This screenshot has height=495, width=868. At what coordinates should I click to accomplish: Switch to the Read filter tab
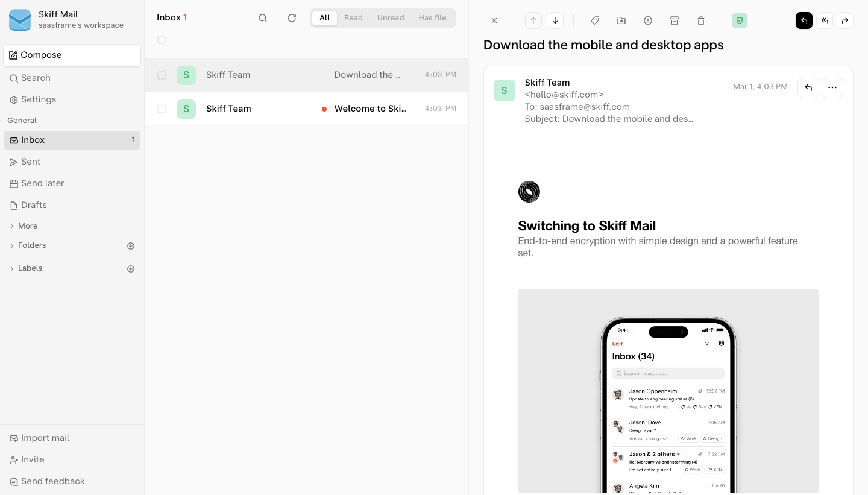pos(353,18)
